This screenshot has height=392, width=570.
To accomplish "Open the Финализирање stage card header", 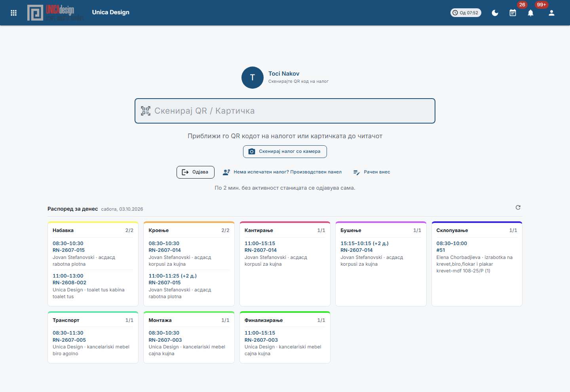I will pos(285,320).
